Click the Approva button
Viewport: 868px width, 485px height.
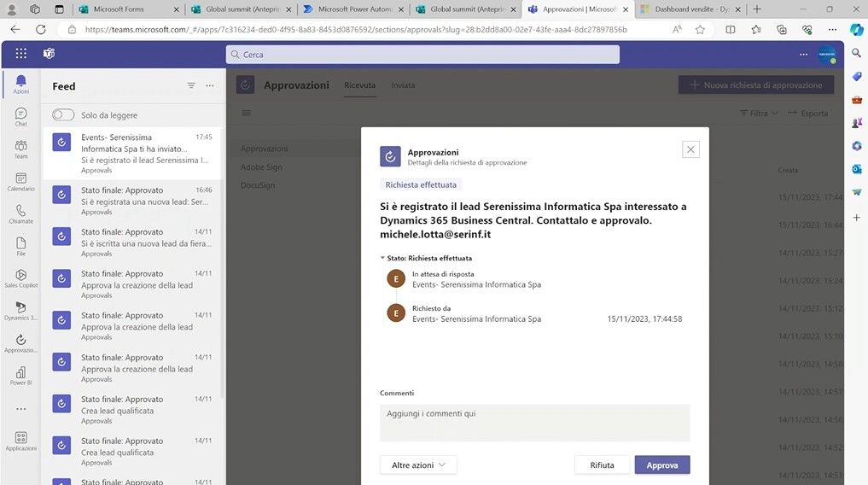pos(661,465)
